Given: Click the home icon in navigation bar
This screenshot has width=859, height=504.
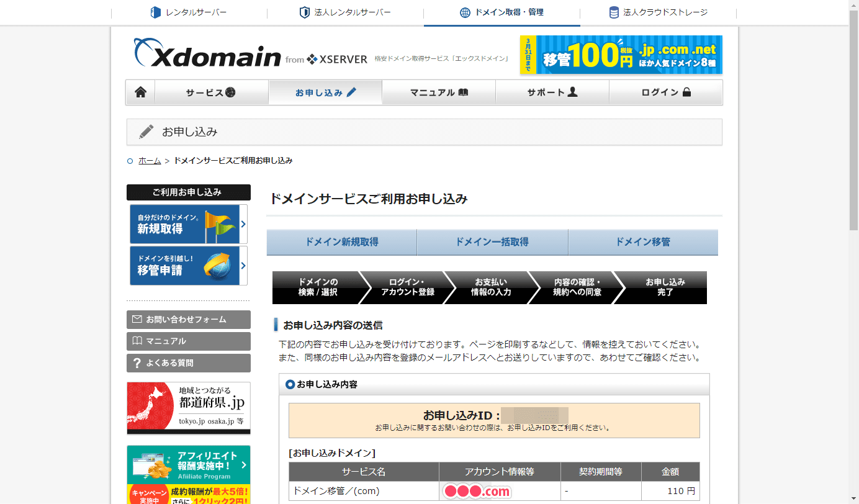Looking at the screenshot, I should point(141,92).
